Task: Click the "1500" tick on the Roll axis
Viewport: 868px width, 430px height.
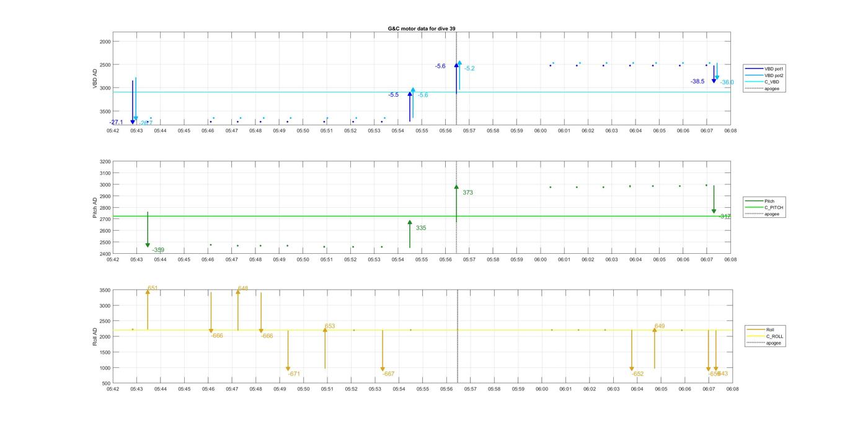Action: coord(105,352)
